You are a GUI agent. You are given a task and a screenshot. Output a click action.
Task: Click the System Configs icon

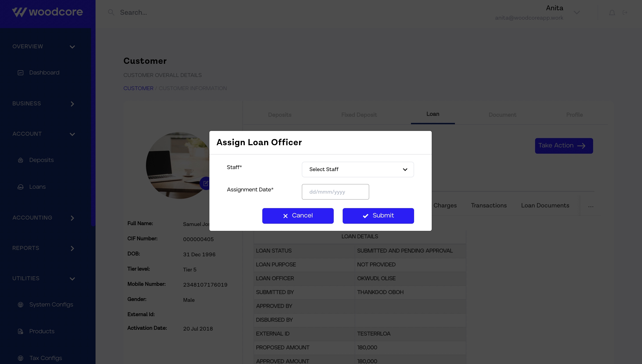click(x=21, y=305)
